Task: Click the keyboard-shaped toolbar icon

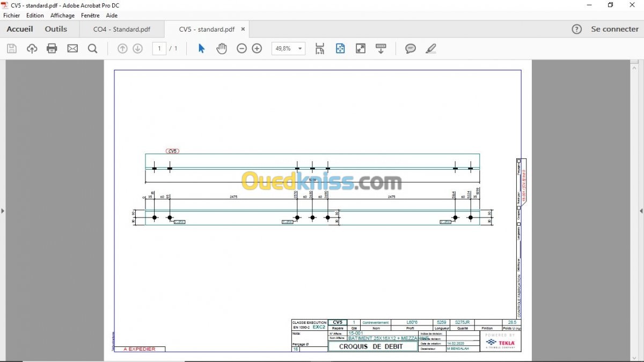Action: point(381,48)
